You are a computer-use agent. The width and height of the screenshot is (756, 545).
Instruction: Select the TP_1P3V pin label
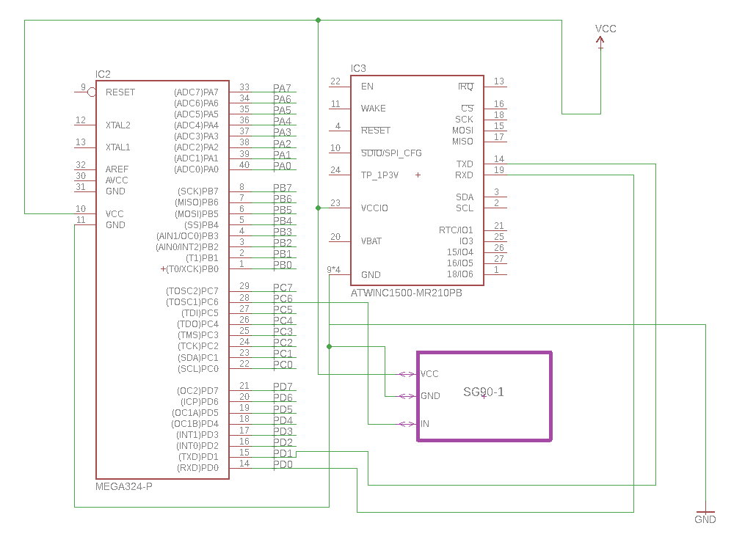pyautogui.click(x=380, y=175)
